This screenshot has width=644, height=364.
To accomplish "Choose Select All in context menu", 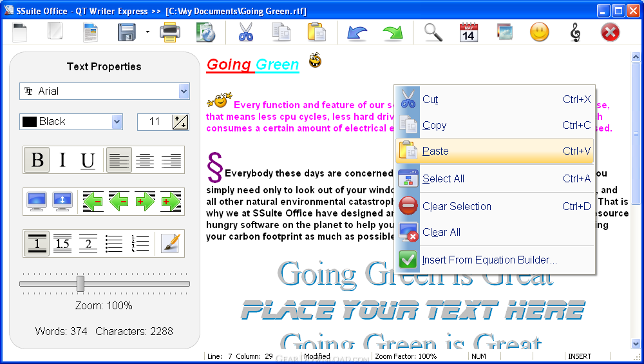I will coord(495,178).
